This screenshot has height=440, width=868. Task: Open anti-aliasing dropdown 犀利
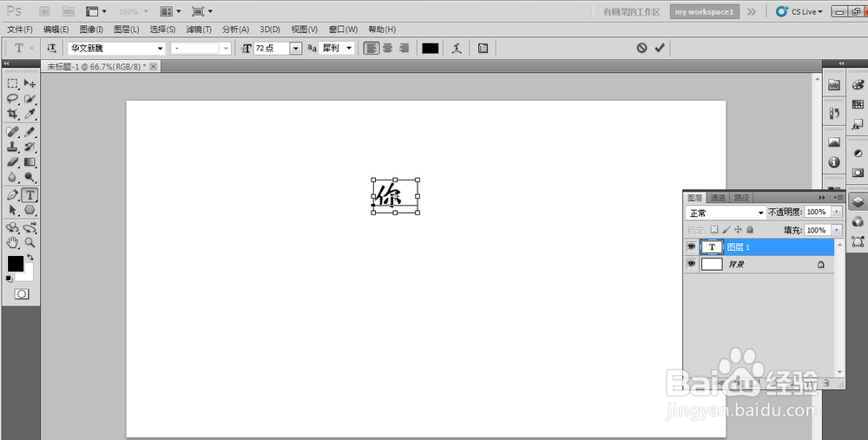coord(337,48)
